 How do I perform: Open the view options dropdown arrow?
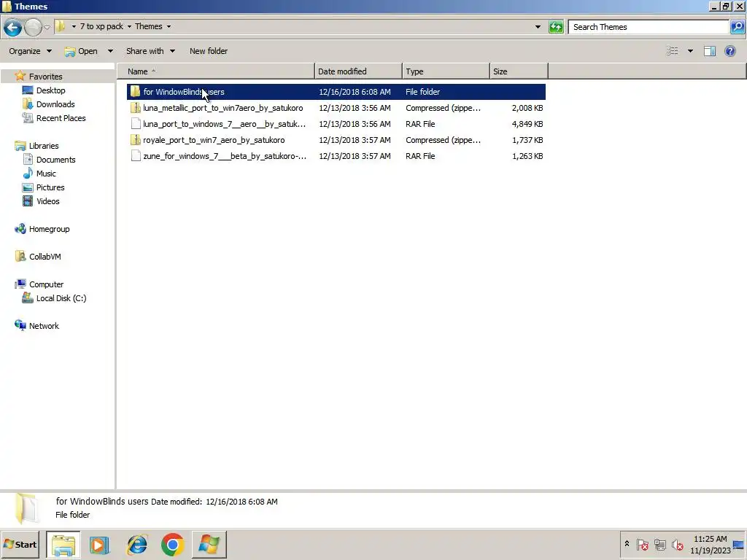(x=690, y=51)
